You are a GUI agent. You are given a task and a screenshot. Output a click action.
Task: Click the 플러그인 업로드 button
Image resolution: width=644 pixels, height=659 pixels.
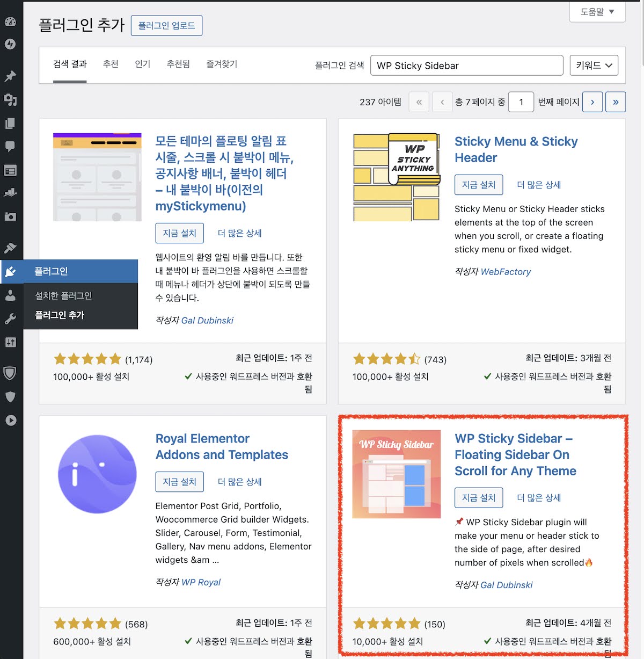(x=166, y=25)
